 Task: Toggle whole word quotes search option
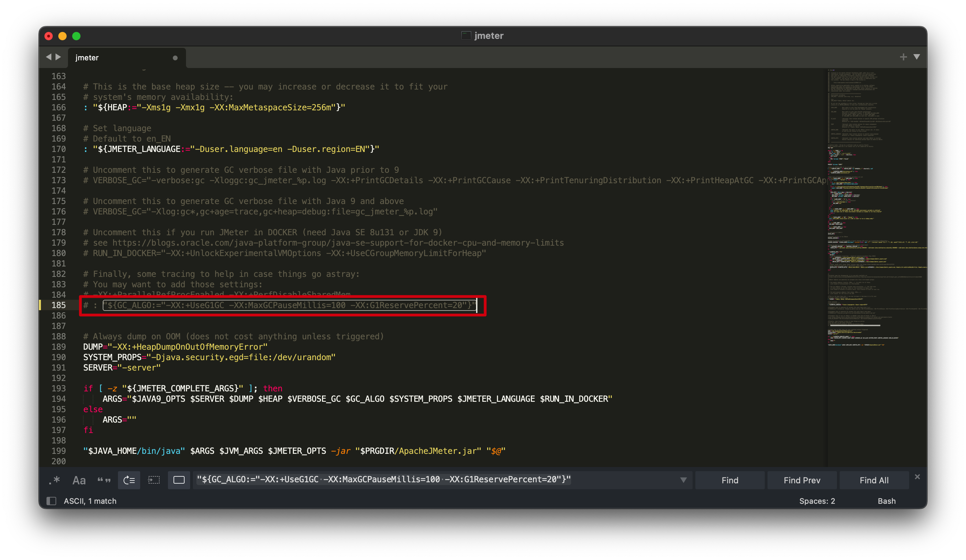coord(104,480)
